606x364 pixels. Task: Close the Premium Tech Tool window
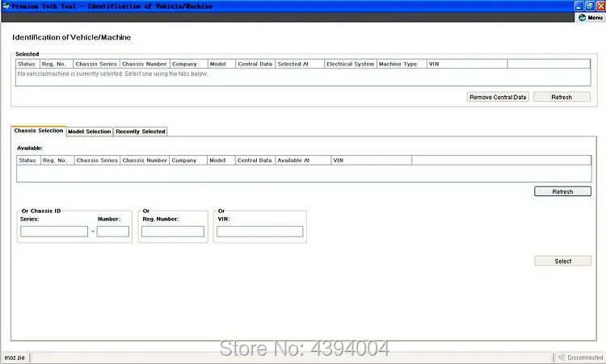point(601,6)
